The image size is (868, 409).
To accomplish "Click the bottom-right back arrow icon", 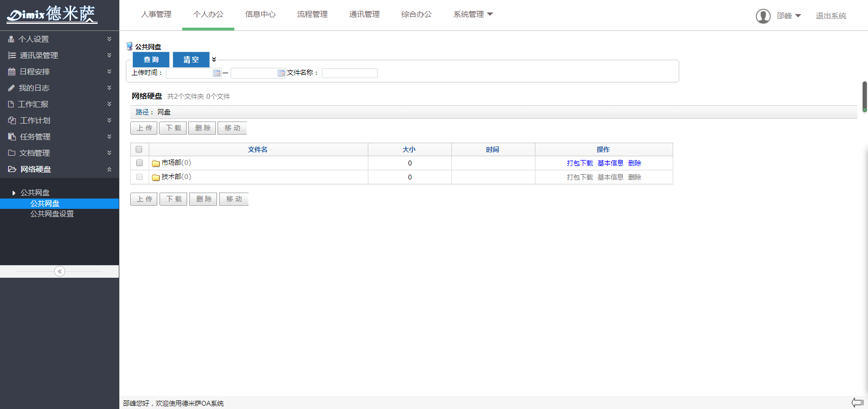I will tap(858, 402).
